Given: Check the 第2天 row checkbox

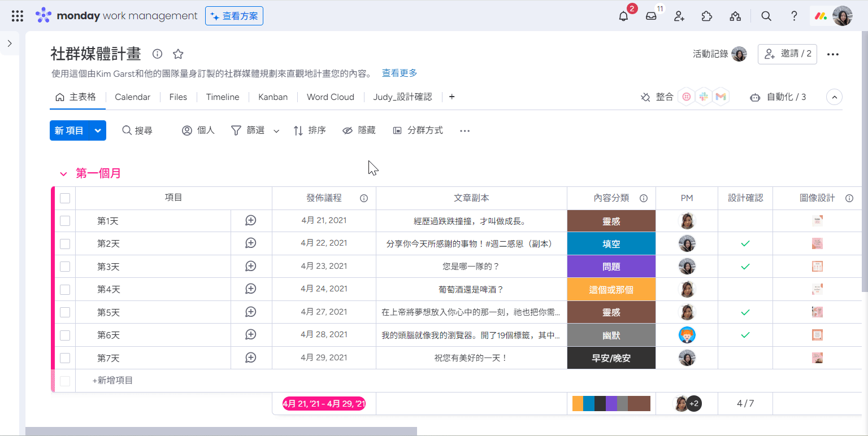Looking at the screenshot, I should click(x=65, y=243).
